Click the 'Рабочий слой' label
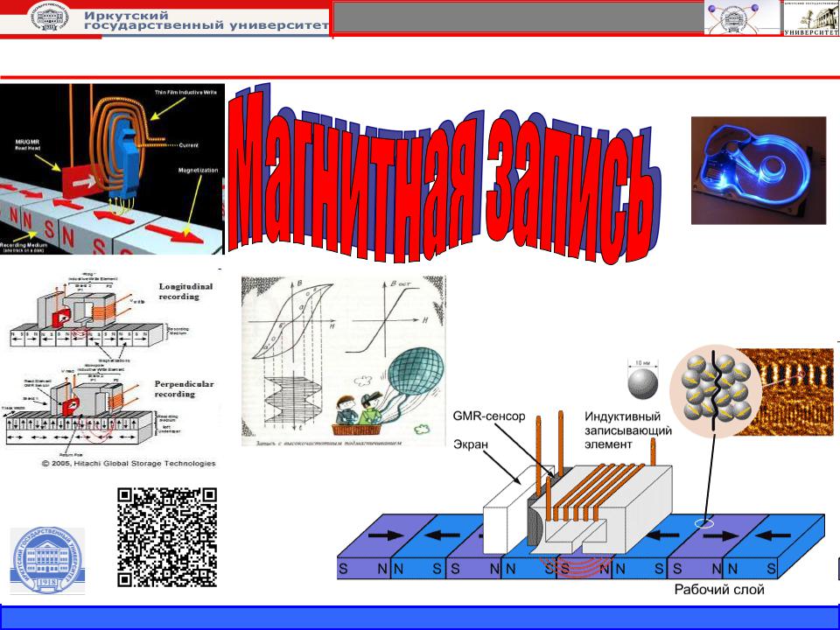This screenshot has height=630, width=840. coord(719,590)
